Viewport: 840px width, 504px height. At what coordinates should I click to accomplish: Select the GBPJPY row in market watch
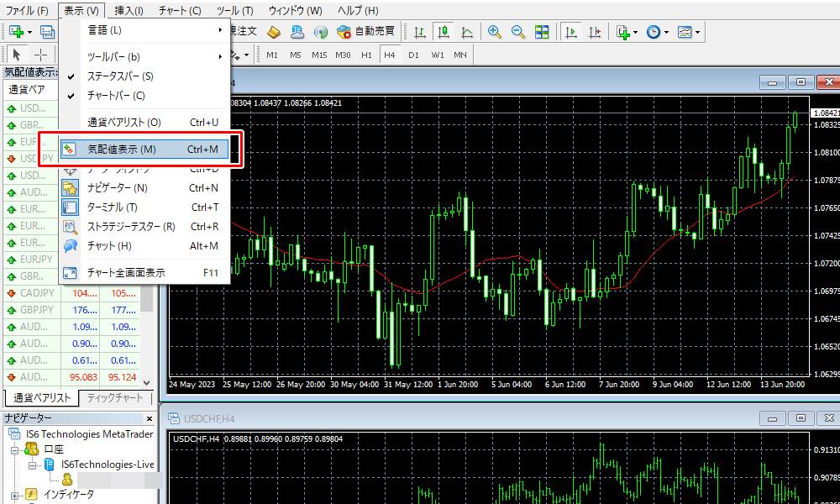click(37, 310)
